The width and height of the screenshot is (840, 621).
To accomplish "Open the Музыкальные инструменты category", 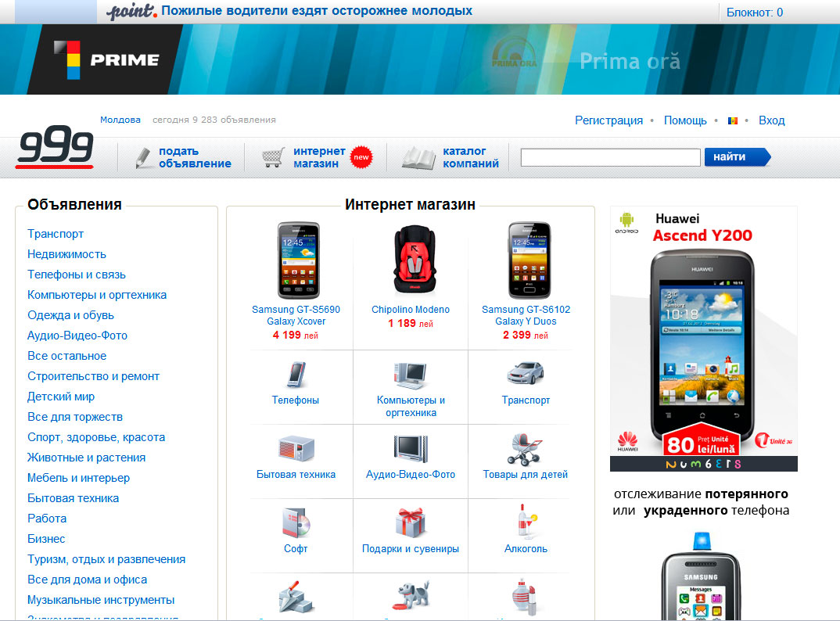I will tap(101, 601).
